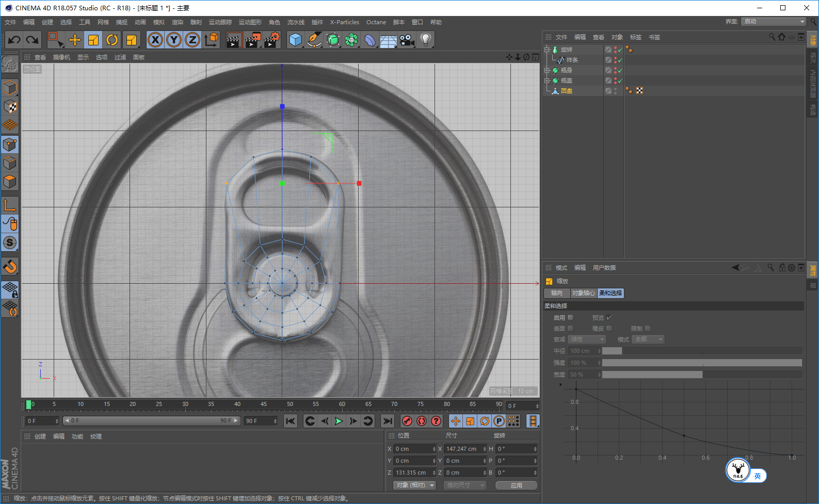Add a Light object

[425, 40]
